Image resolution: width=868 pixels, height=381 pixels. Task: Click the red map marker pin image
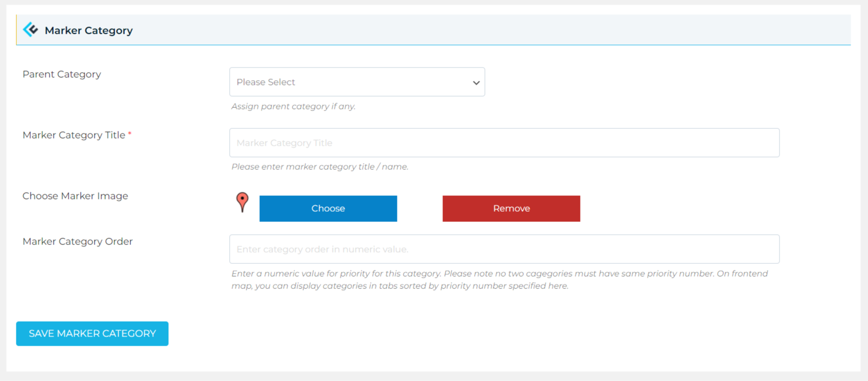(242, 203)
